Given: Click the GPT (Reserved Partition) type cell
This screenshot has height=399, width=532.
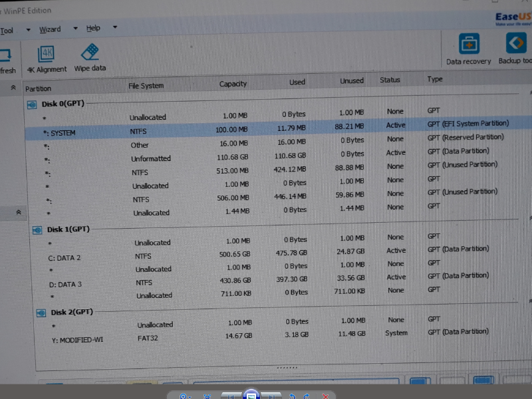Looking at the screenshot, I should pyautogui.click(x=465, y=138).
